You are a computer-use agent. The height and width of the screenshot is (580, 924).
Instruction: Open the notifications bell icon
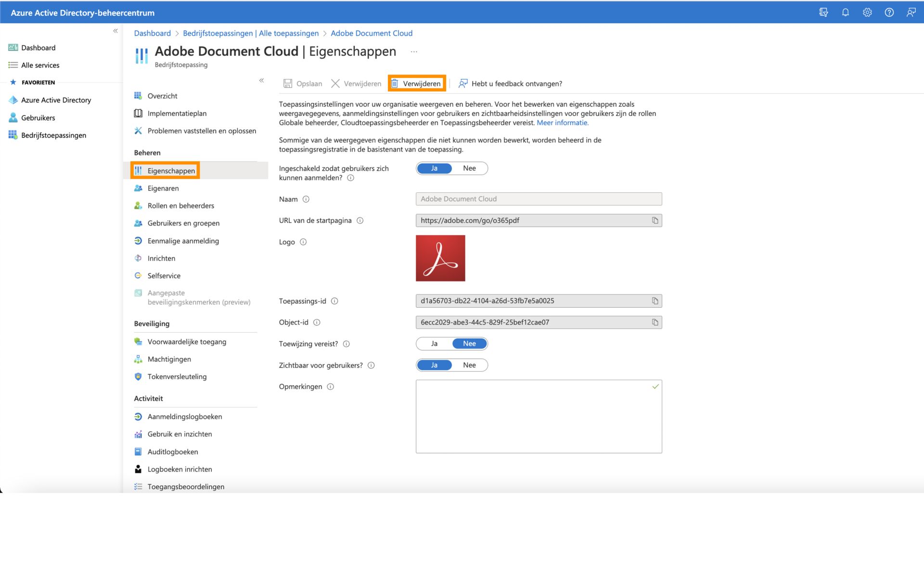coord(845,13)
